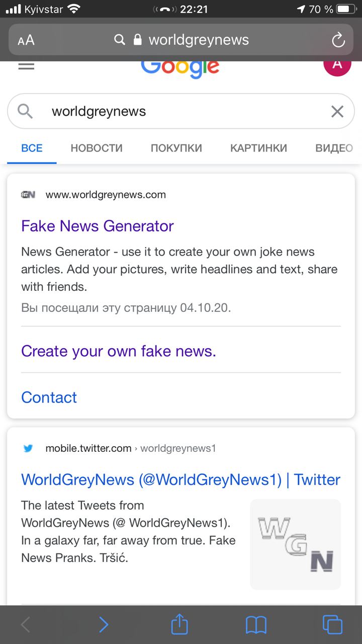
Task: Open Safari bookmarks book icon
Action: (x=256, y=625)
